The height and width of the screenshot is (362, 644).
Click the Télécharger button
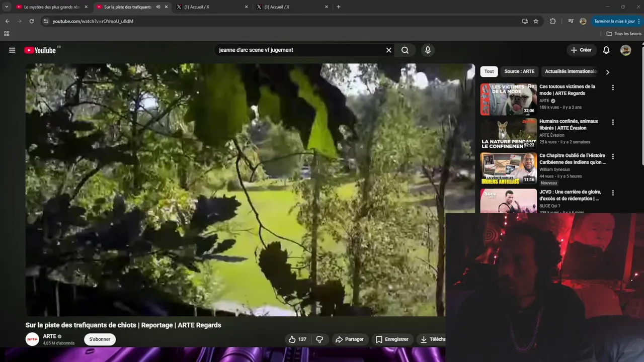432,339
